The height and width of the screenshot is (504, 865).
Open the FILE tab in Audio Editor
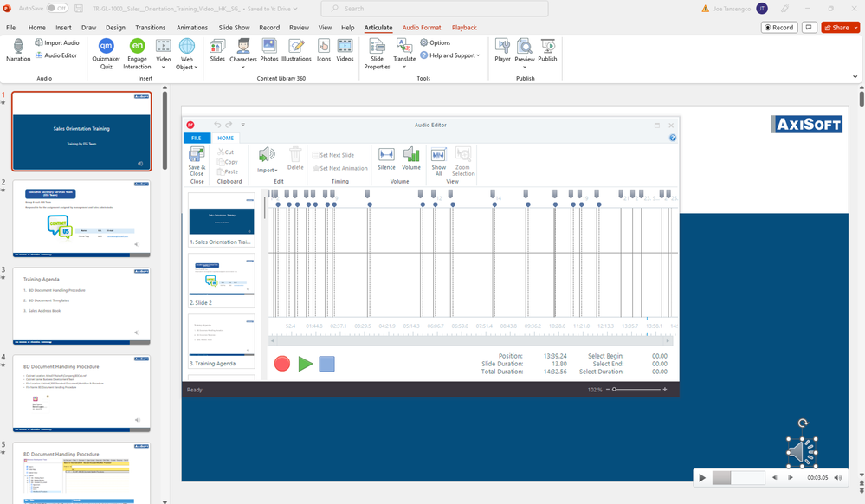coord(197,138)
